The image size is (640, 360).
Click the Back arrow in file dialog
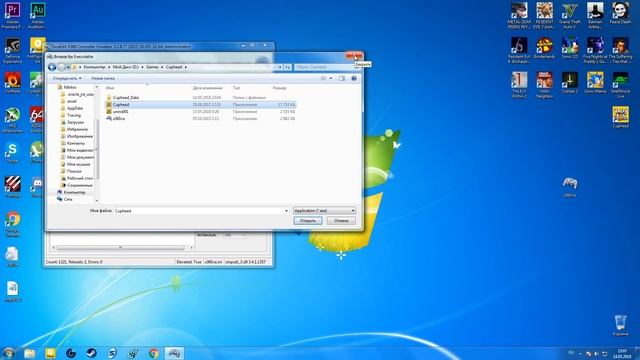[52, 67]
